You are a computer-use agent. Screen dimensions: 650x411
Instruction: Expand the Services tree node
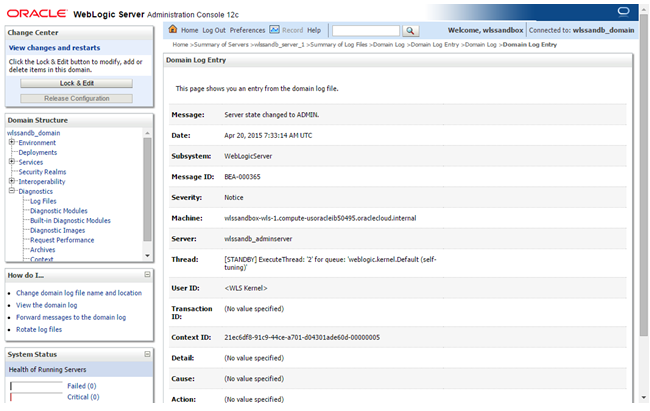pyautogui.click(x=12, y=162)
